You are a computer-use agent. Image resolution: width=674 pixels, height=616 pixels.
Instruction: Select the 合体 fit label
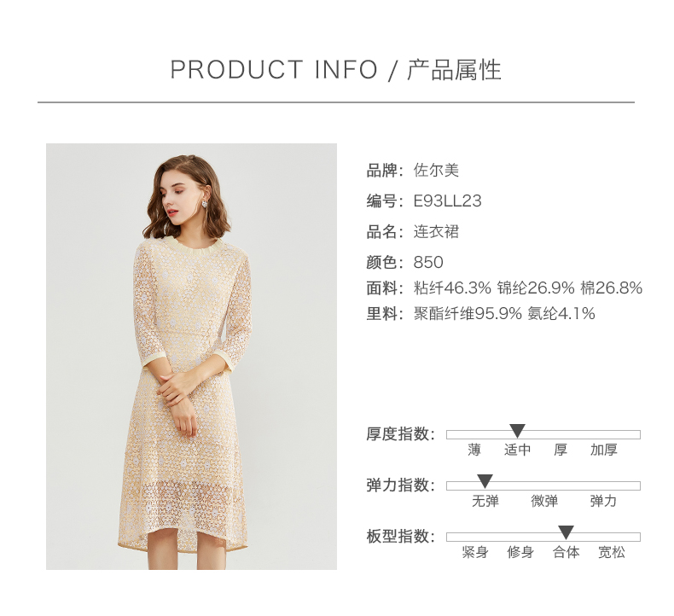[x=566, y=552]
